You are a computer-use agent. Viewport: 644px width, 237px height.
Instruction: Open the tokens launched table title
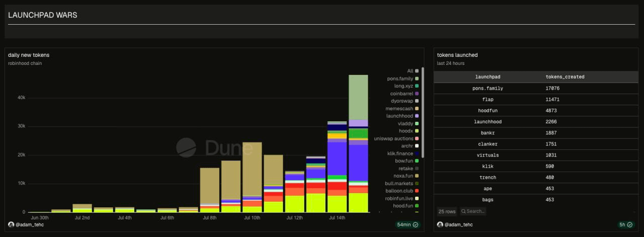(457, 55)
